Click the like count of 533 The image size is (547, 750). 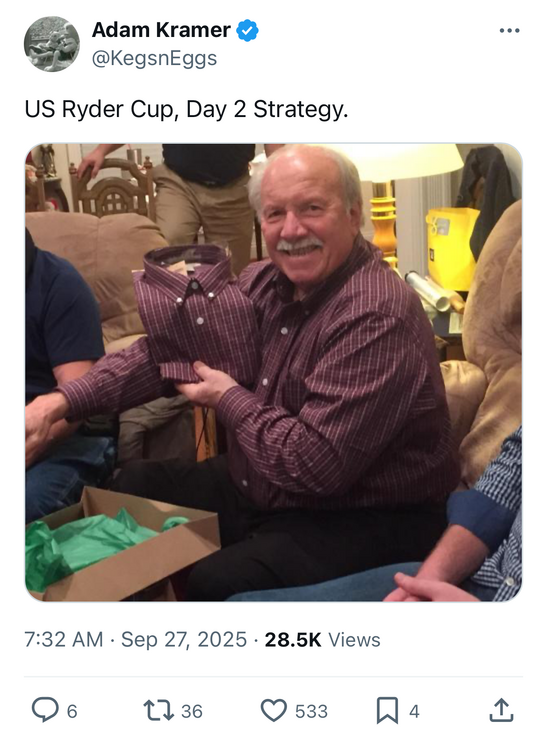311,711
